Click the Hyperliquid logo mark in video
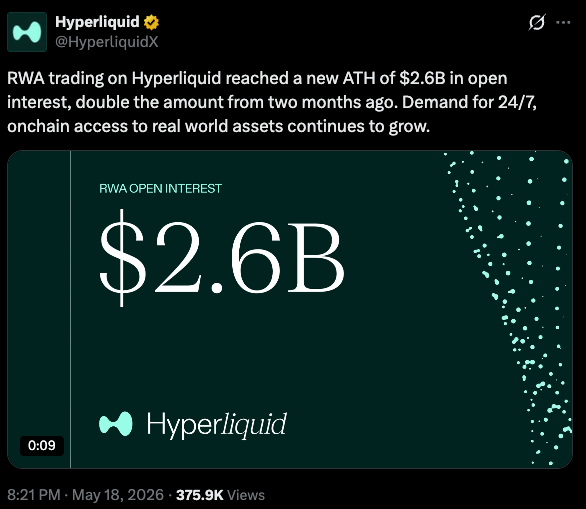 pos(115,424)
